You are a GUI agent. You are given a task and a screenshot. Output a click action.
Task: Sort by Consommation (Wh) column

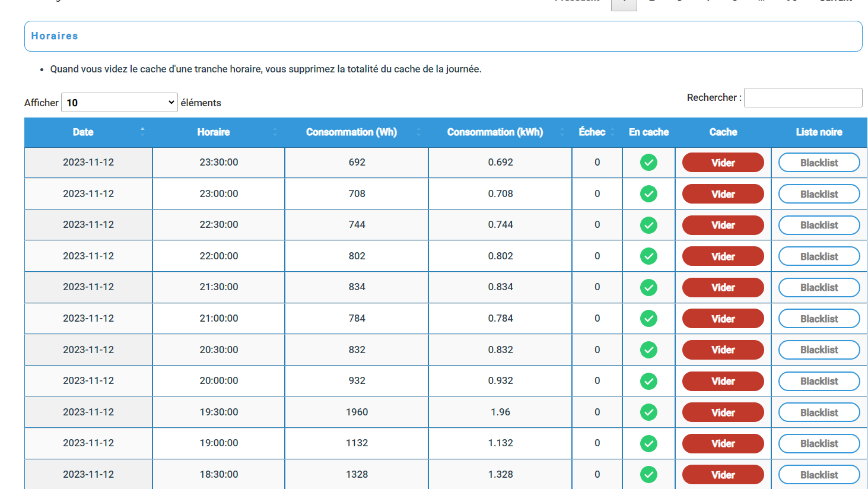click(x=351, y=132)
